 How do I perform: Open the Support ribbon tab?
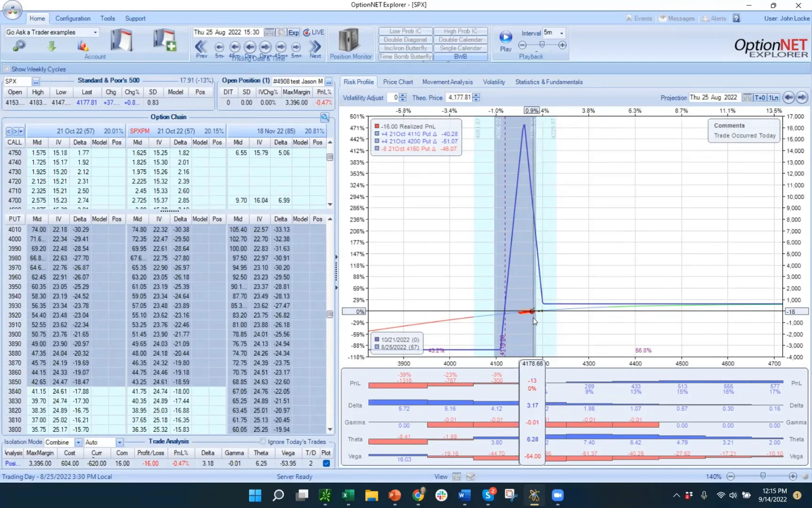coord(135,18)
